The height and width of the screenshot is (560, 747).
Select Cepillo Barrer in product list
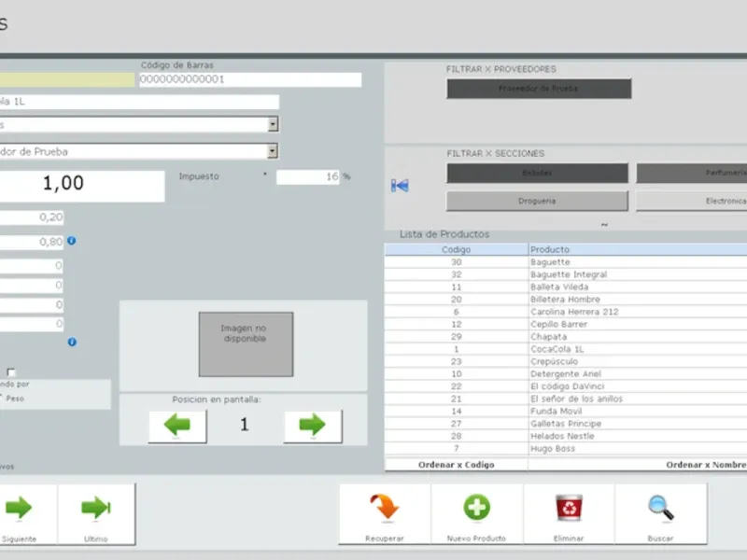point(566,324)
